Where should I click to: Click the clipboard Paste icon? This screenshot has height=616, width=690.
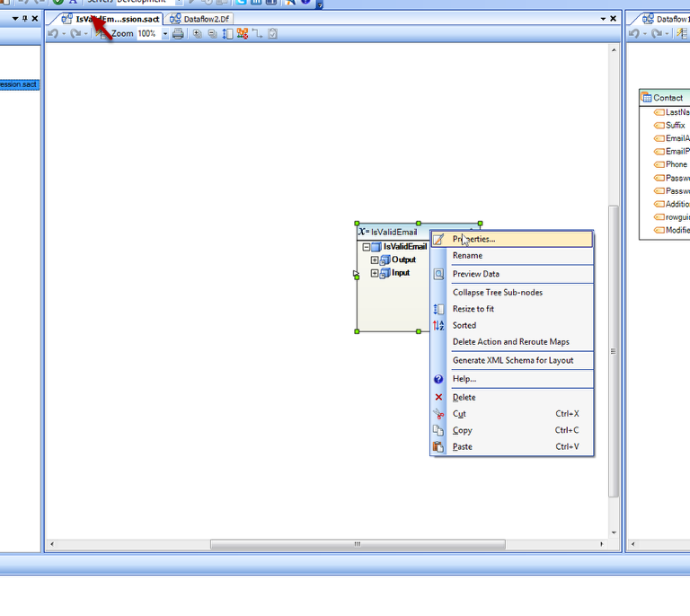pyautogui.click(x=438, y=446)
